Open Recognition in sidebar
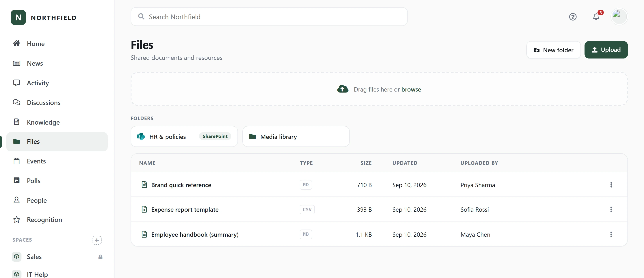The image size is (644, 278). [57, 219]
